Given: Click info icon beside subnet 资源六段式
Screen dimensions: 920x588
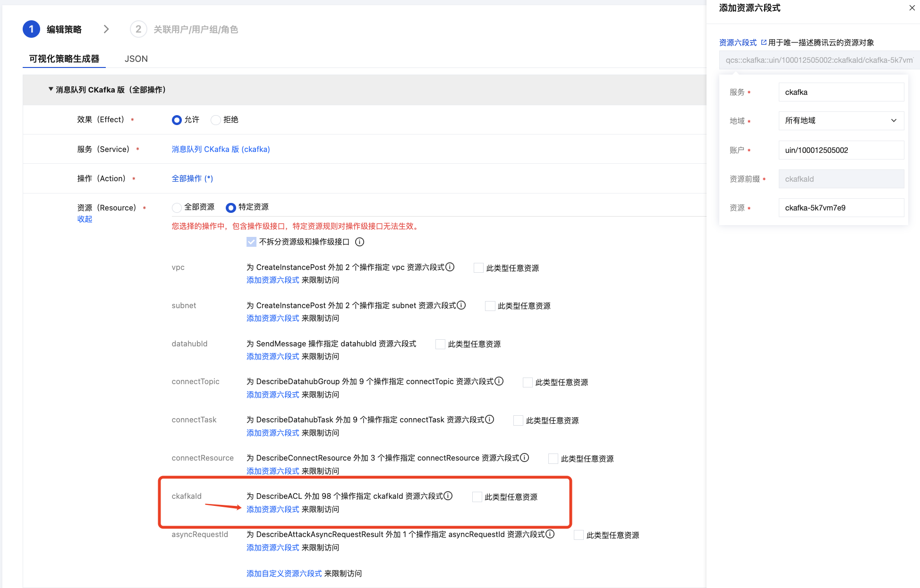Looking at the screenshot, I should tap(461, 305).
